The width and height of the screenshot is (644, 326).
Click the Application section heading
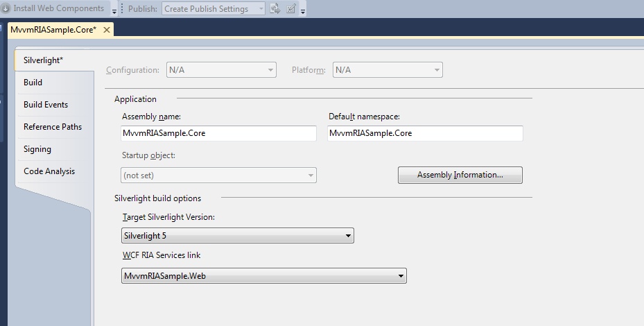click(x=136, y=99)
